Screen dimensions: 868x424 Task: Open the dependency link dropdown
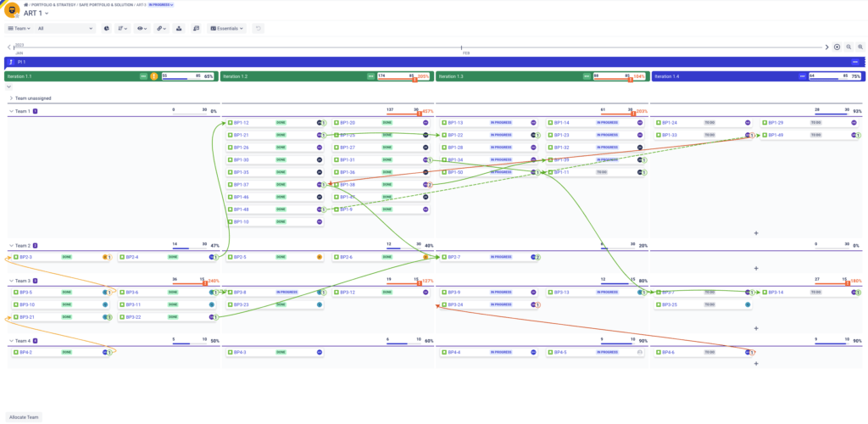(x=162, y=28)
